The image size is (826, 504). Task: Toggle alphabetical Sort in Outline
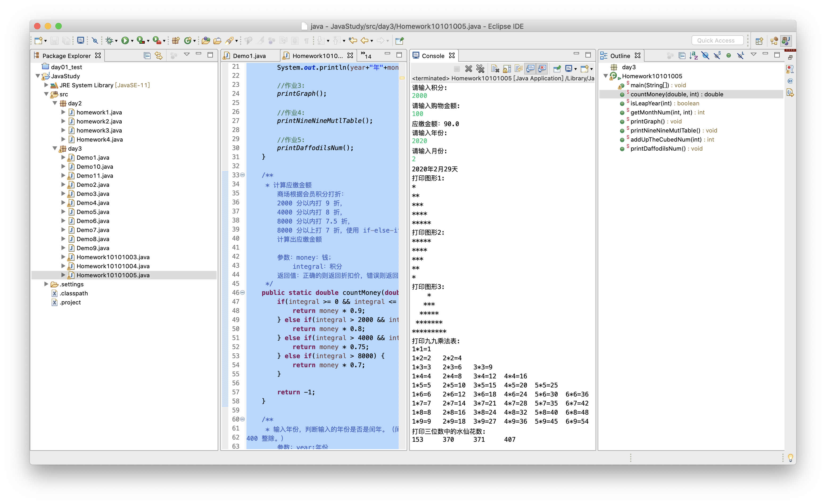(693, 55)
